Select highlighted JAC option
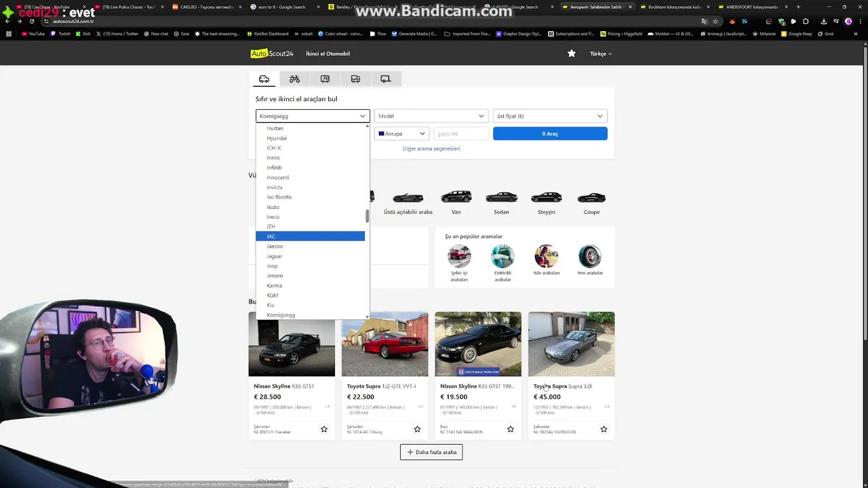 [310, 237]
